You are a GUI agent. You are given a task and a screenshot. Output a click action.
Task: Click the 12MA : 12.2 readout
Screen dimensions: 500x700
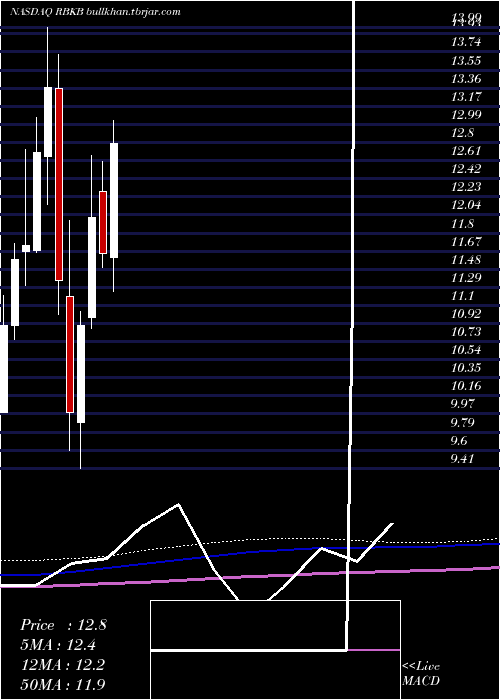pos(63,665)
